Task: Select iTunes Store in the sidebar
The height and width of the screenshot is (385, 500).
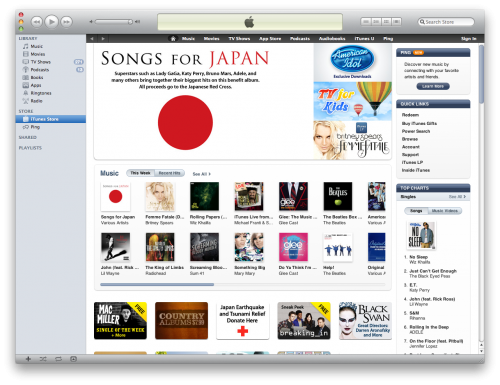Action: [51, 119]
